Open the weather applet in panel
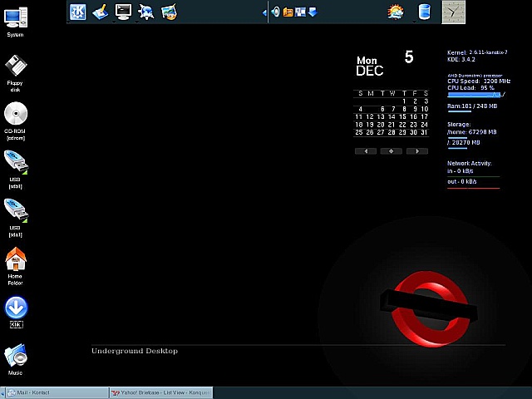532x399 pixels. pyautogui.click(x=396, y=12)
